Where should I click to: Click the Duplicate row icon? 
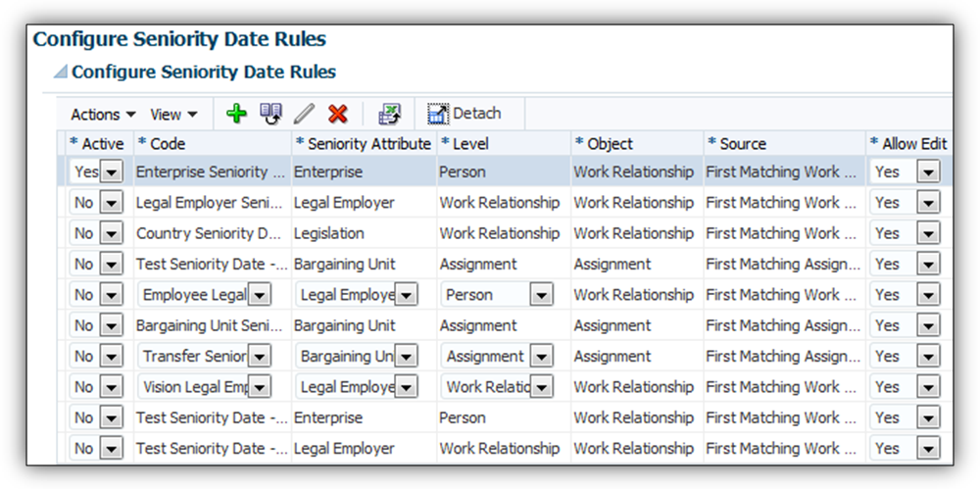coord(270,114)
